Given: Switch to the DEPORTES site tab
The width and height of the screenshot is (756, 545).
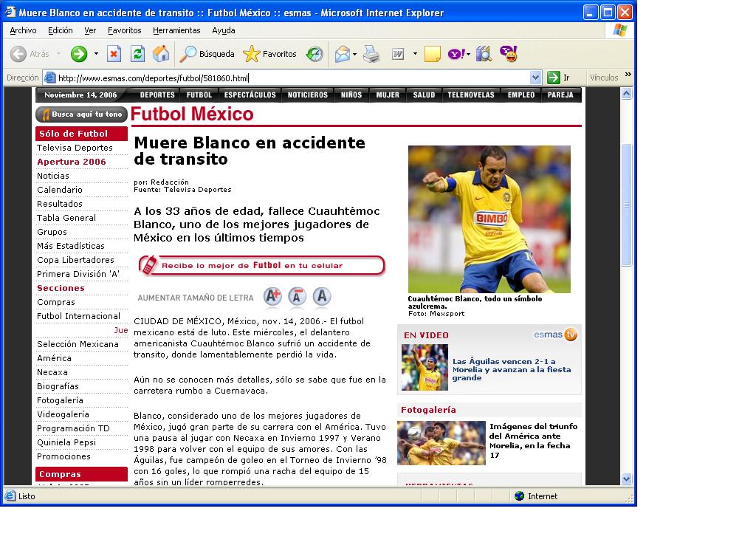Looking at the screenshot, I should click(157, 95).
